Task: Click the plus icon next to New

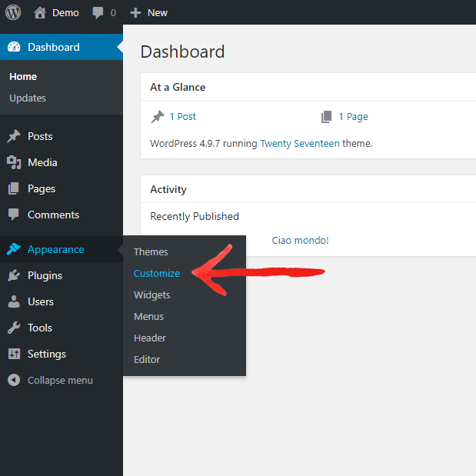Action: tap(135, 13)
